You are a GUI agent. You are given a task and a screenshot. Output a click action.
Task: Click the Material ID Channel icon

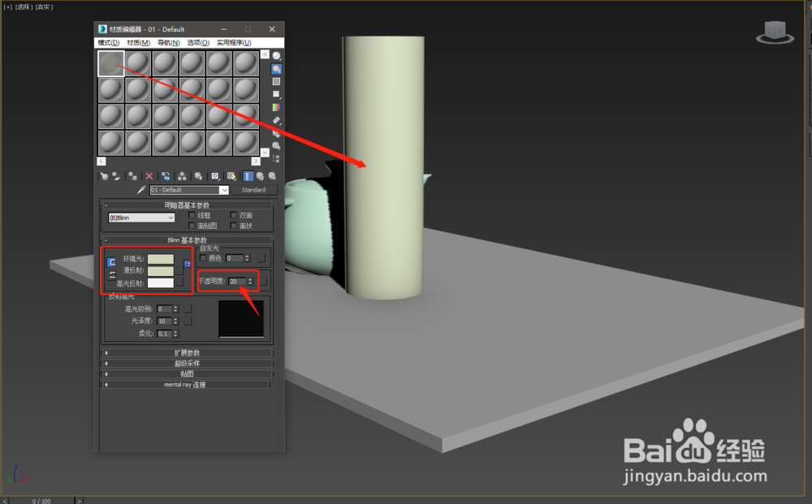[214, 175]
